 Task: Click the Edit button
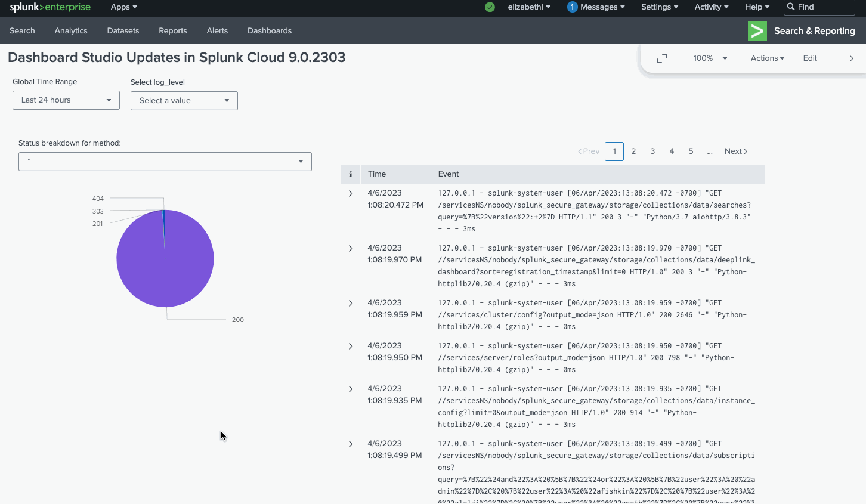[809, 58]
